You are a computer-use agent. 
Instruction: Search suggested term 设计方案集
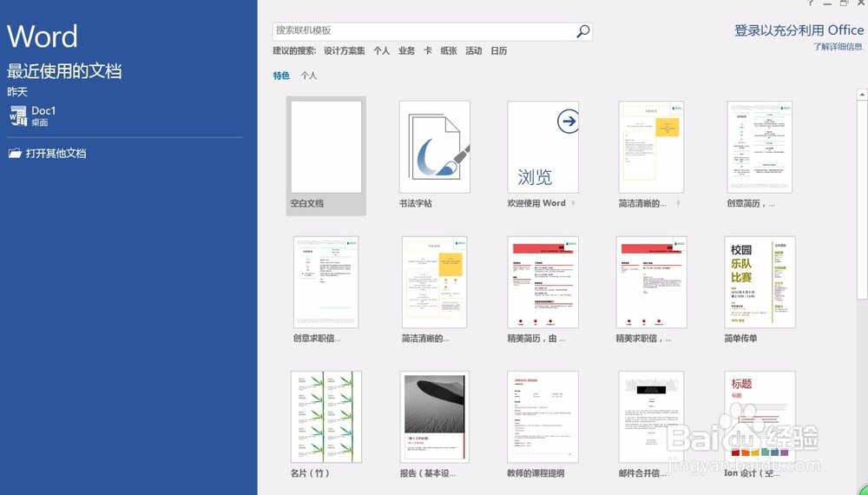[345, 51]
